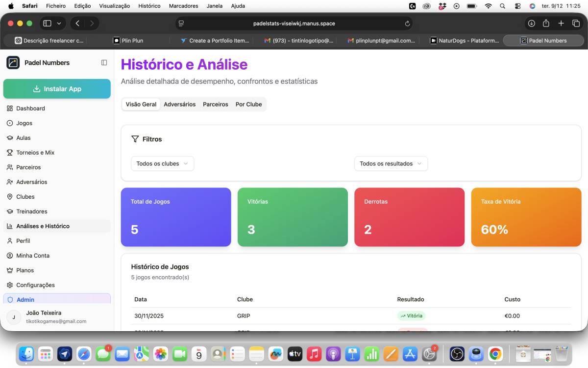Reload the page in Safari
This screenshot has width=588, height=368.
coord(407,23)
